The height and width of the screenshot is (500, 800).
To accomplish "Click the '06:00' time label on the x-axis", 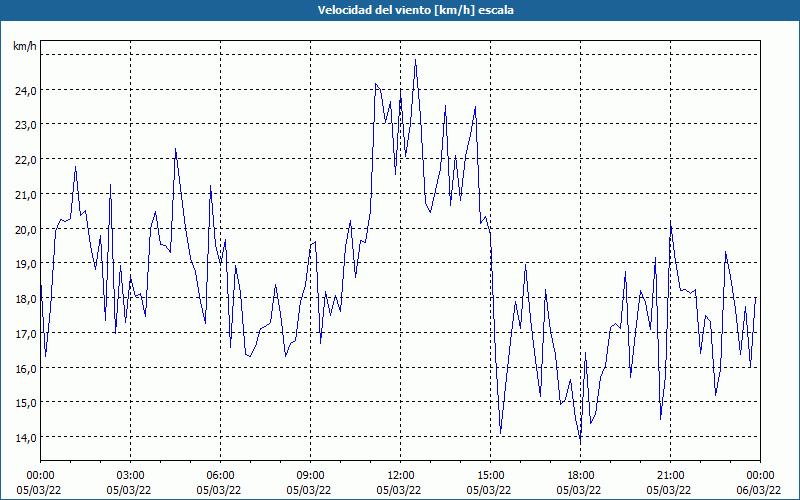I will [x=220, y=476].
